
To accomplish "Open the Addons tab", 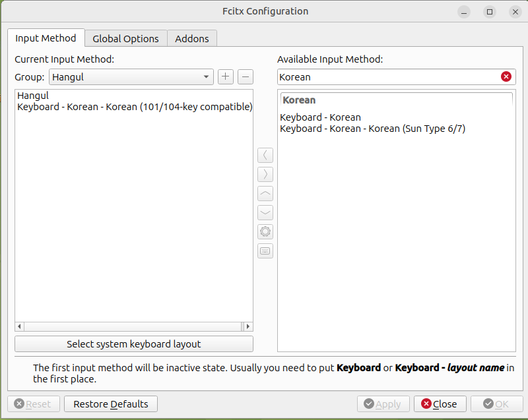I will click(x=192, y=39).
